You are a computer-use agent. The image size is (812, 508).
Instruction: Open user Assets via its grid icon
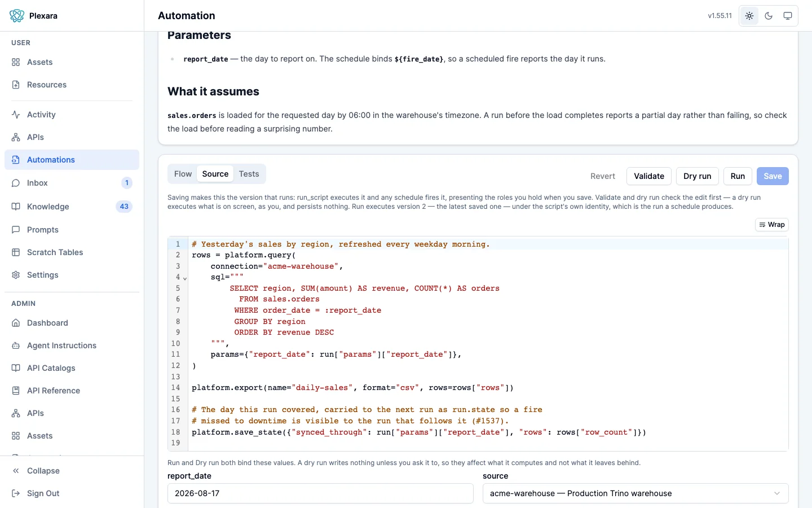pos(16,62)
